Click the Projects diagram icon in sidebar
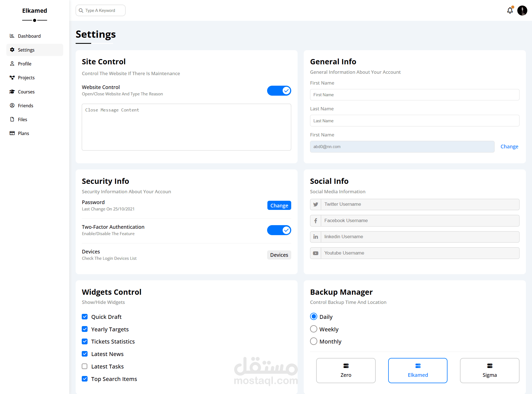The width and height of the screenshot is (532, 394). click(12, 78)
